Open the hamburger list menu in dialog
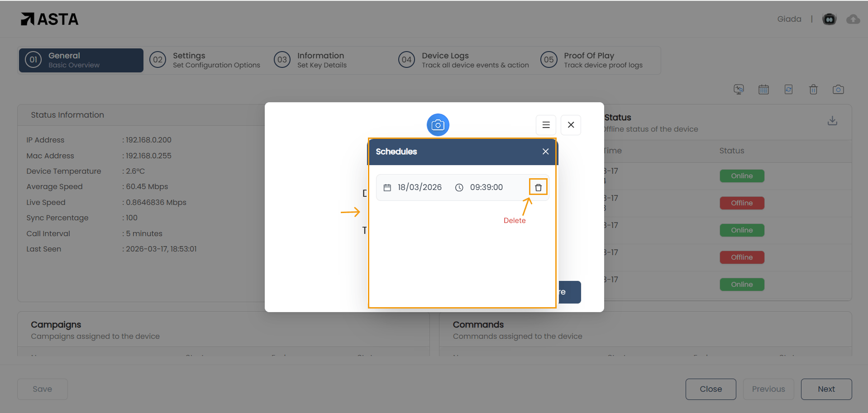 point(546,125)
